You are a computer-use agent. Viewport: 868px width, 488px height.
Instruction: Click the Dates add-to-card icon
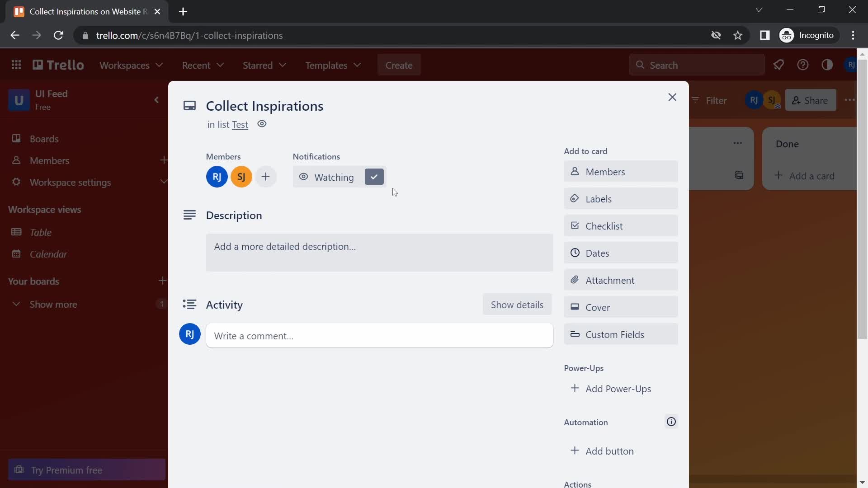click(575, 253)
